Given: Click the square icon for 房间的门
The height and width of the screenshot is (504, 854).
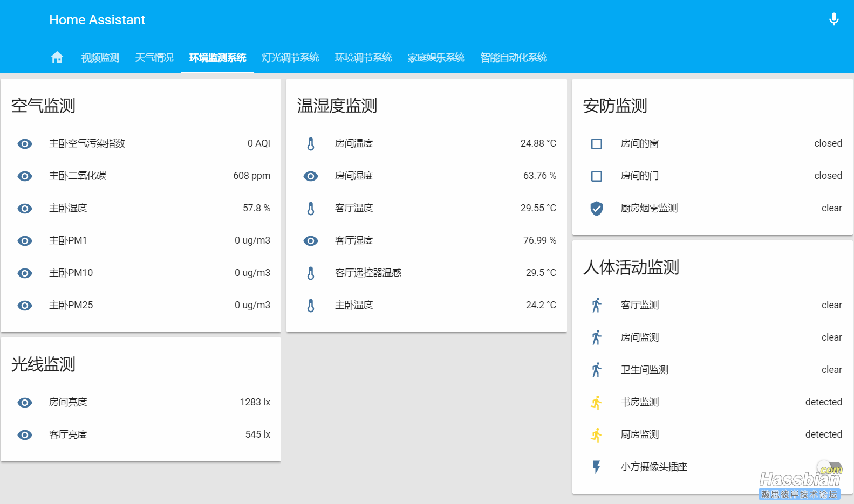Looking at the screenshot, I should (x=597, y=176).
